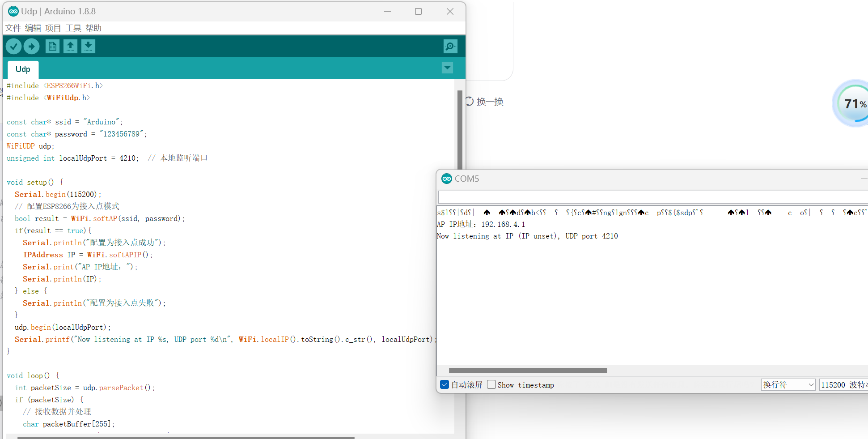Click the Arduino logo in Udp title bar

[13, 11]
